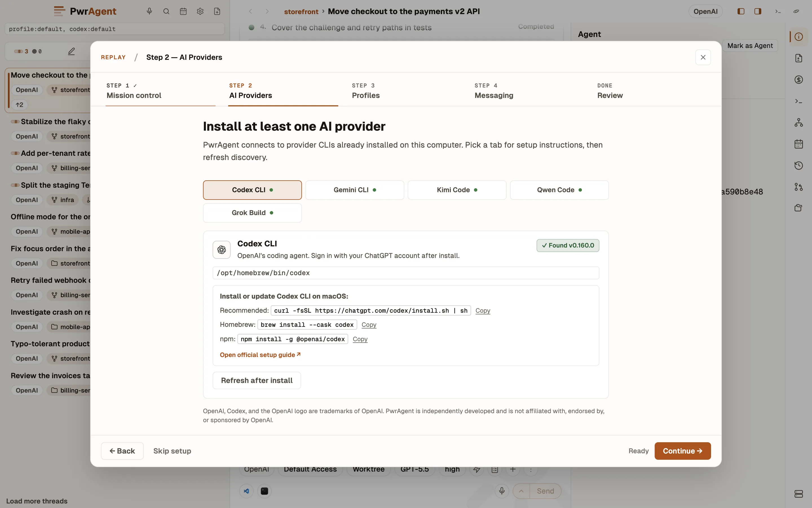The width and height of the screenshot is (812, 508).
Task: Click the server stack icon at bottom right
Action: 798,494
